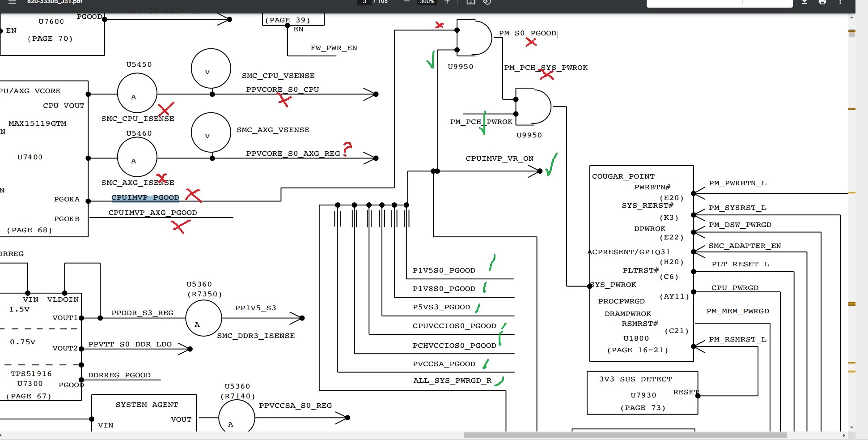The width and height of the screenshot is (868, 440).
Task: Click the zoom in plus icon
Action: coord(447,2)
